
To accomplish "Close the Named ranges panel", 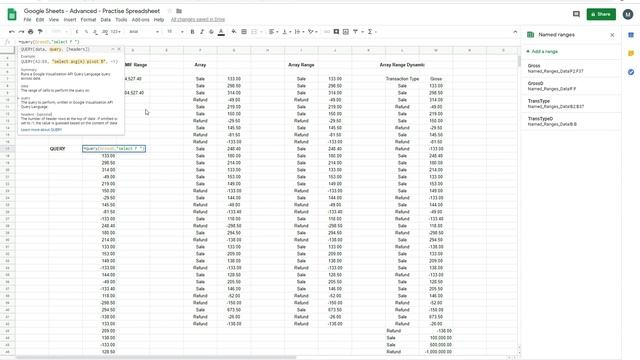I will pos(612,35).
